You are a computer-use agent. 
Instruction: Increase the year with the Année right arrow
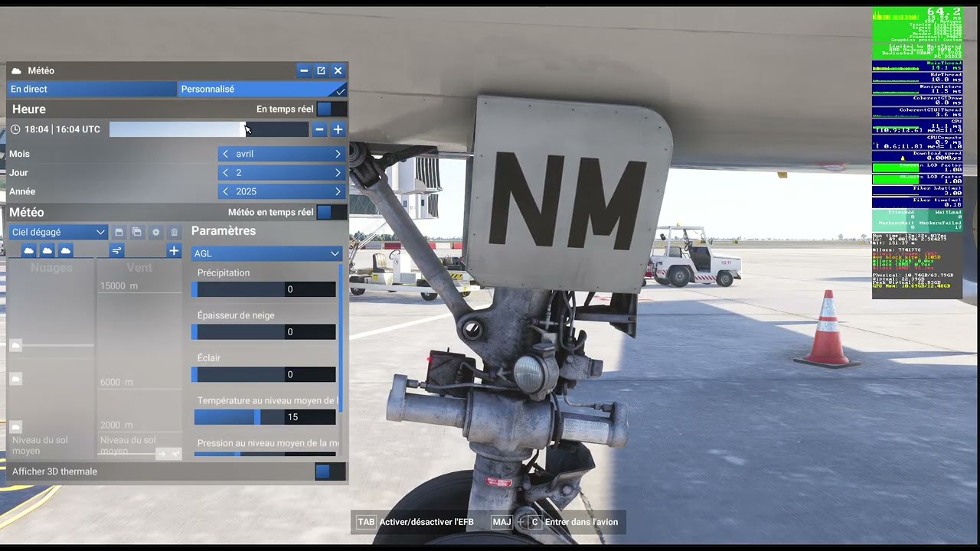338,191
